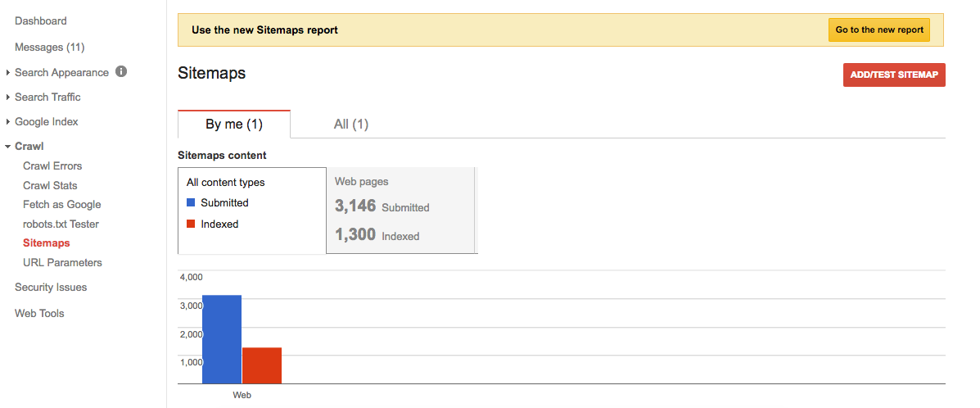Viewport: 980px width, 408px height.
Task: Go to Security Issues
Action: pos(51,287)
